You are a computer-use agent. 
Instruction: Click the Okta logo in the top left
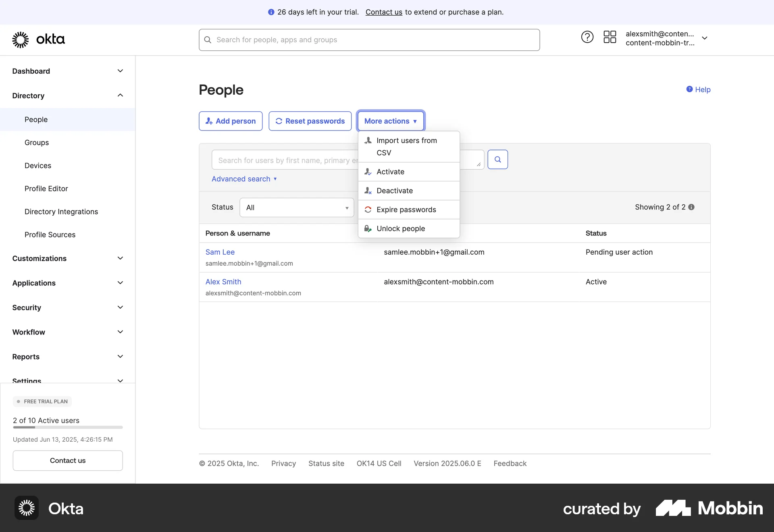click(x=38, y=39)
